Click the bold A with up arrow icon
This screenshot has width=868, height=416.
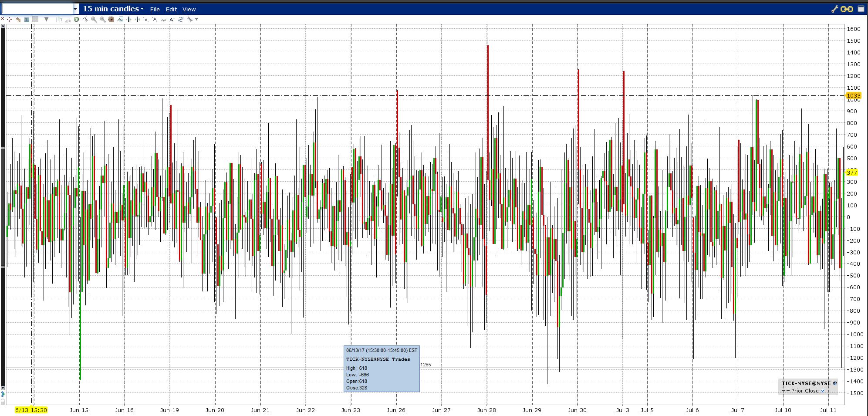pyautogui.click(x=172, y=19)
